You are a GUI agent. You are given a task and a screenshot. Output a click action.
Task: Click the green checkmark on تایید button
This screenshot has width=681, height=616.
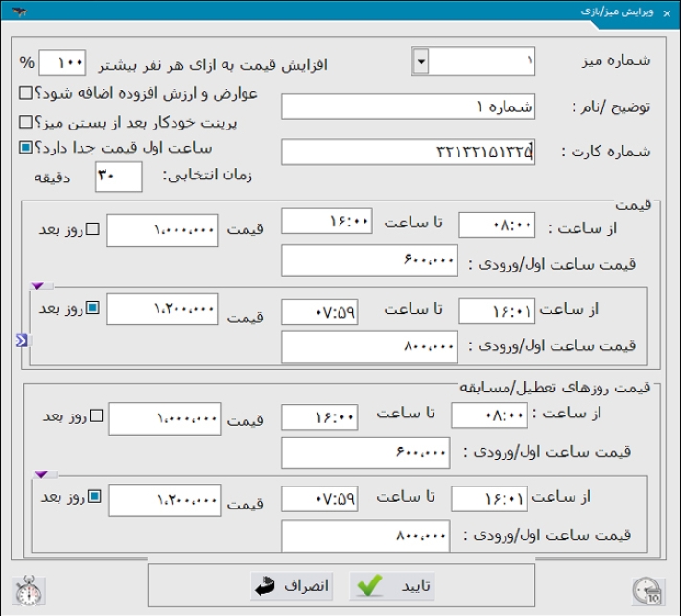[x=368, y=585]
